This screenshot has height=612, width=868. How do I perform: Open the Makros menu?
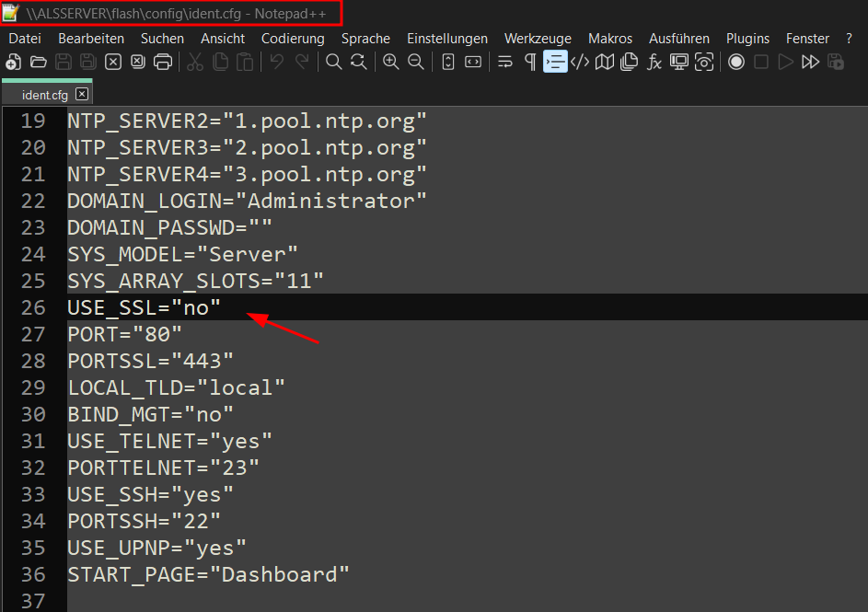tap(610, 39)
